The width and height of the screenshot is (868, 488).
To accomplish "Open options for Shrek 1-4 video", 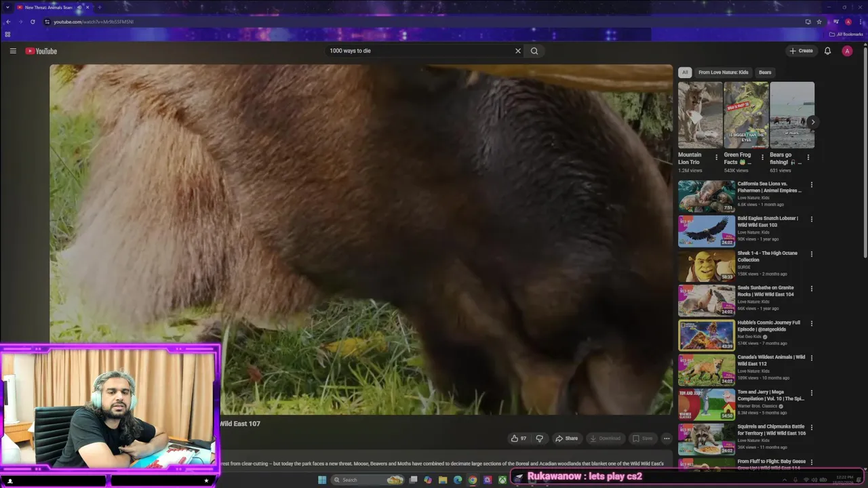I will pyautogui.click(x=811, y=253).
